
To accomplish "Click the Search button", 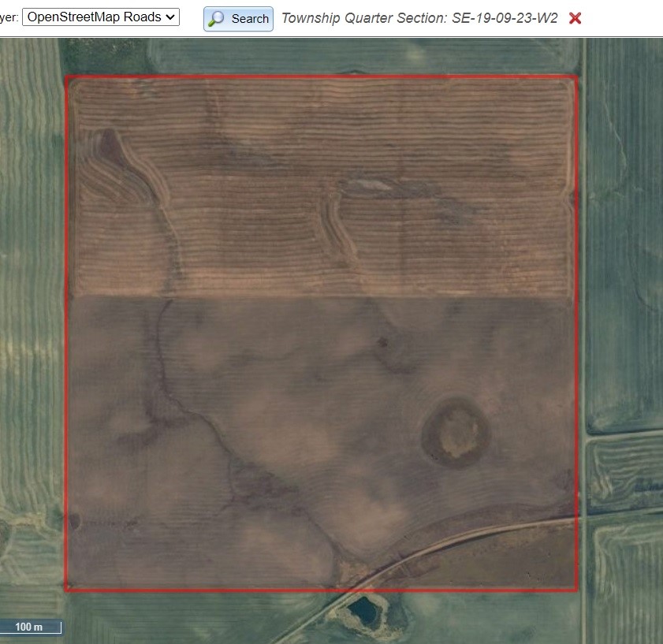I will [238, 19].
